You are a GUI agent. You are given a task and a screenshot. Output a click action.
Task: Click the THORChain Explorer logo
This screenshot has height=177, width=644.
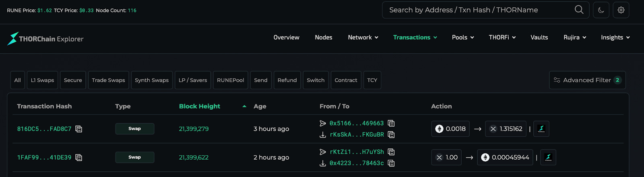tap(45, 39)
